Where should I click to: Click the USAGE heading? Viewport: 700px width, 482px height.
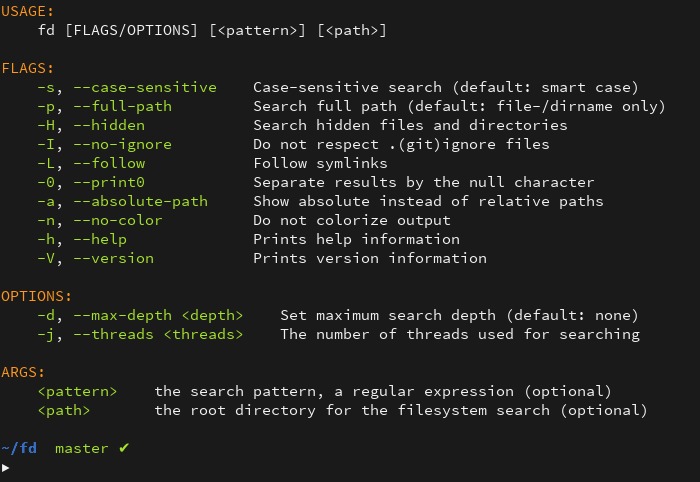(x=27, y=12)
